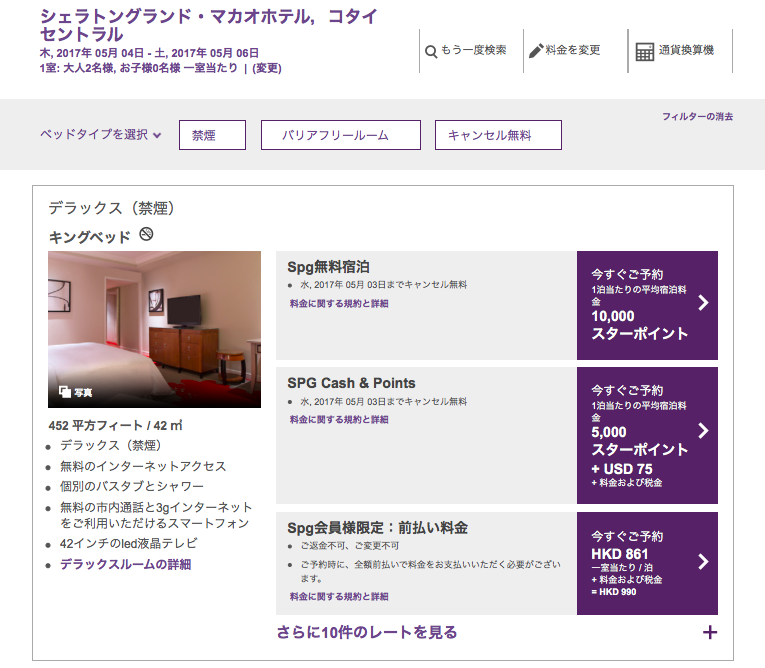
Task: Open デラックスルームの詳細 link
Action: [125, 565]
